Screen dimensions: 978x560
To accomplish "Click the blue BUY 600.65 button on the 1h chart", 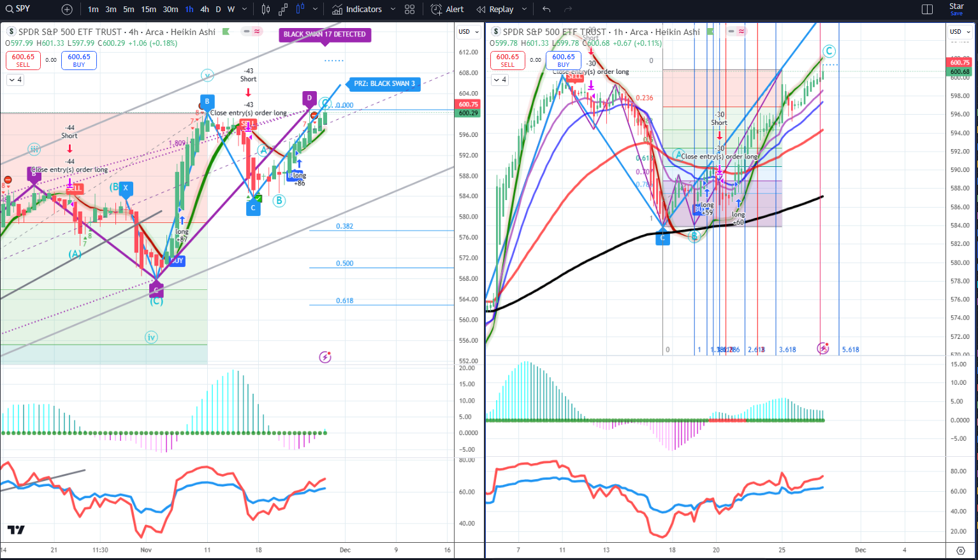I will coord(564,61).
